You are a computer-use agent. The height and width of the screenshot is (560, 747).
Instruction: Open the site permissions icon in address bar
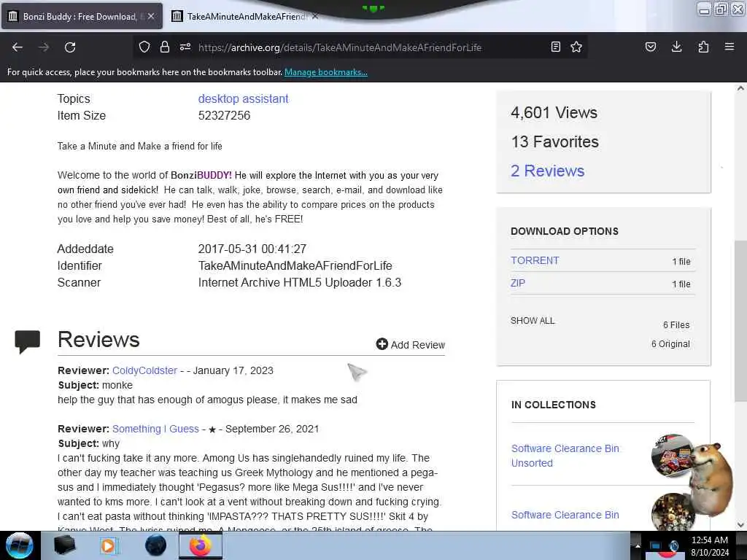point(185,47)
